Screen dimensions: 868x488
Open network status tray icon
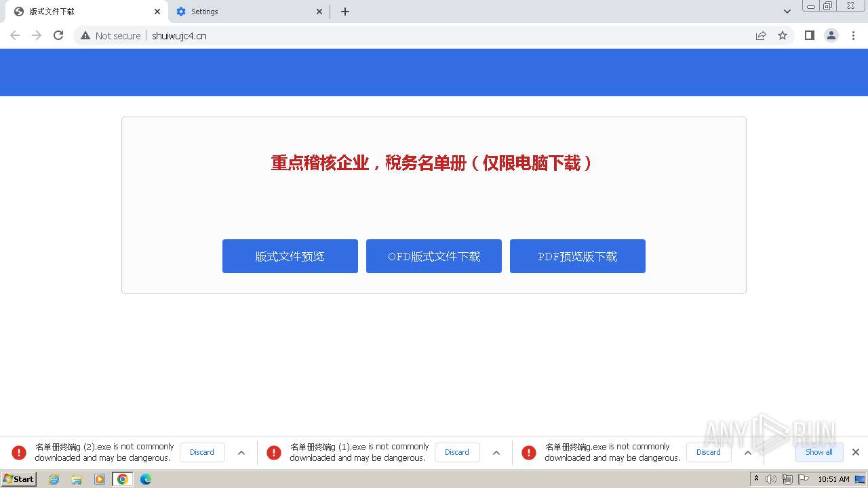pyautogui.click(x=787, y=479)
